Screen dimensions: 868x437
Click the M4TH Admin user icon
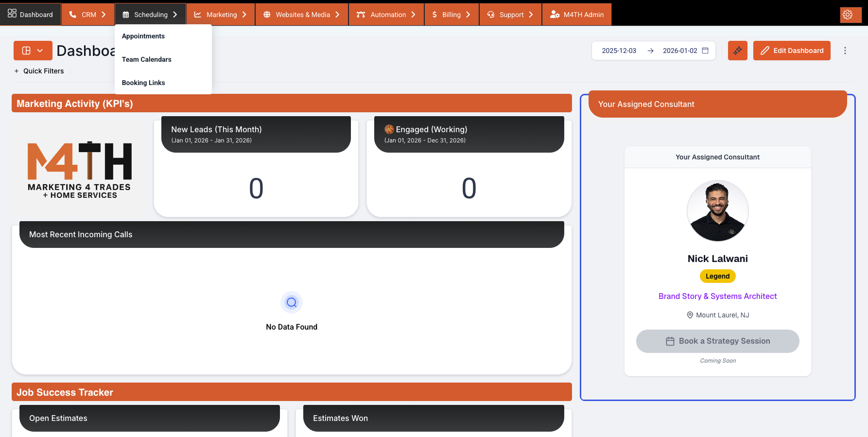[555, 15]
